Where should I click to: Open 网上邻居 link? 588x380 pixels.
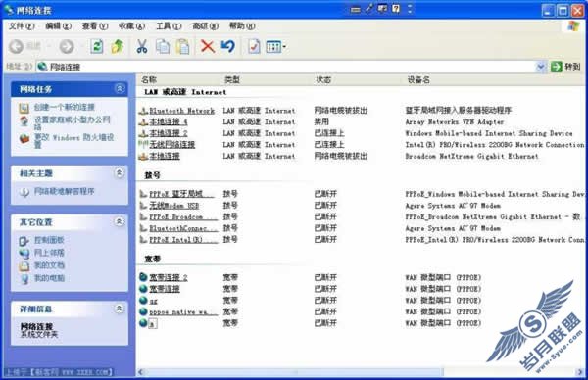tap(49, 253)
